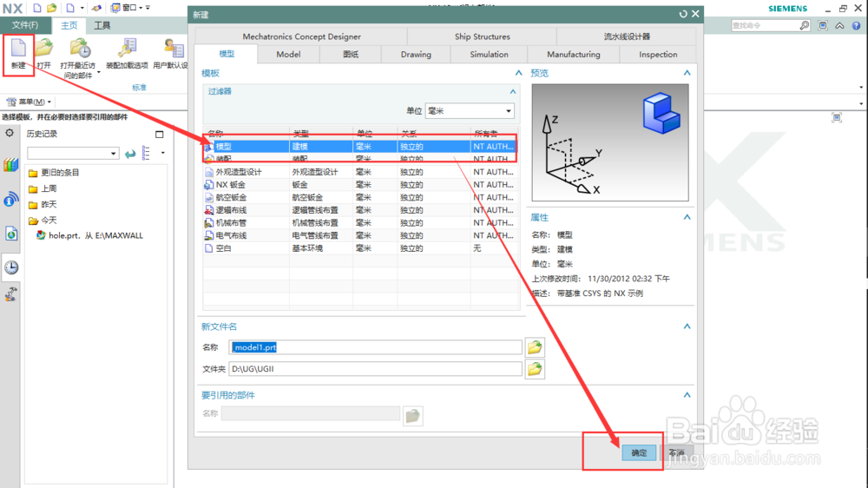
Task: Collapse the 属性 properties section
Action: tap(687, 217)
